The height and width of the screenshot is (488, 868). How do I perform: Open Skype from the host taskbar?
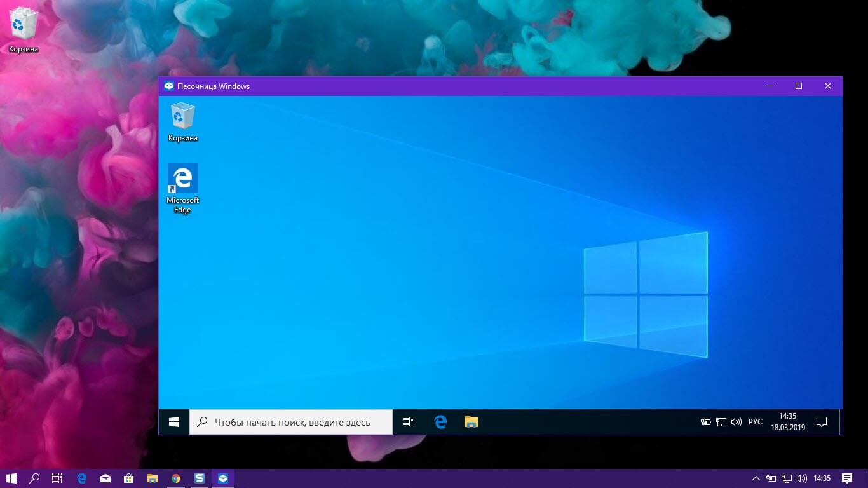pos(200,478)
